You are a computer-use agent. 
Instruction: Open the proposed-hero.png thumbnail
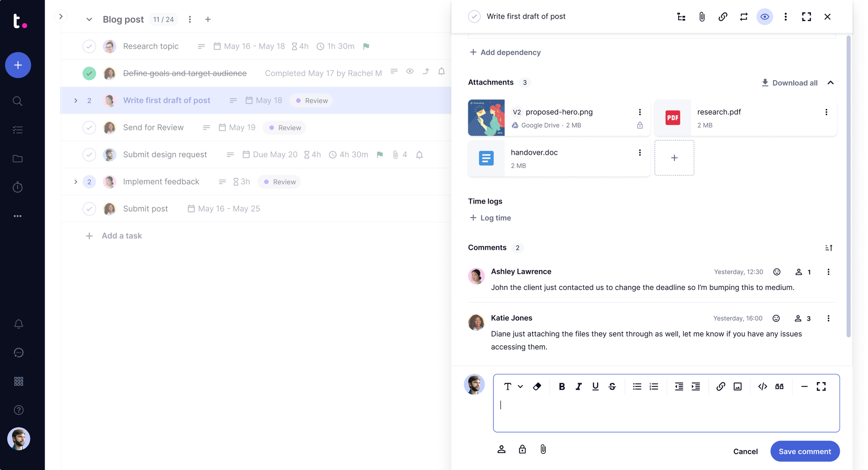pyautogui.click(x=486, y=118)
